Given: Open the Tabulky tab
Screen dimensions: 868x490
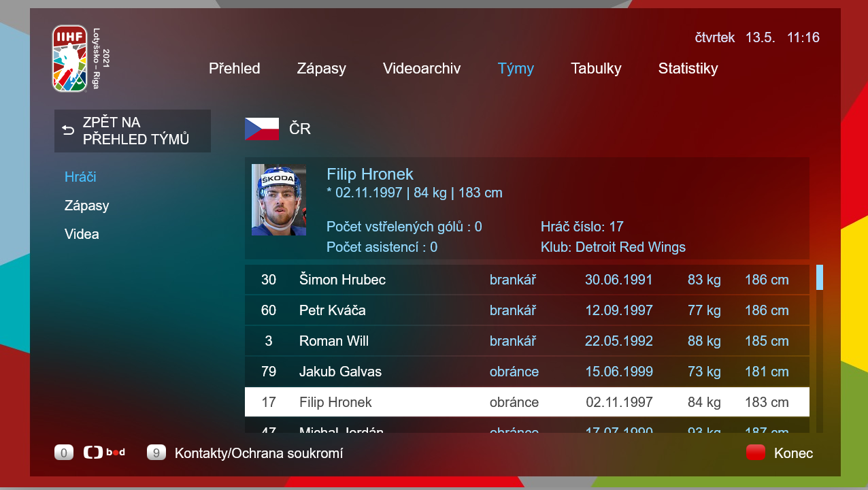Looking at the screenshot, I should (596, 68).
